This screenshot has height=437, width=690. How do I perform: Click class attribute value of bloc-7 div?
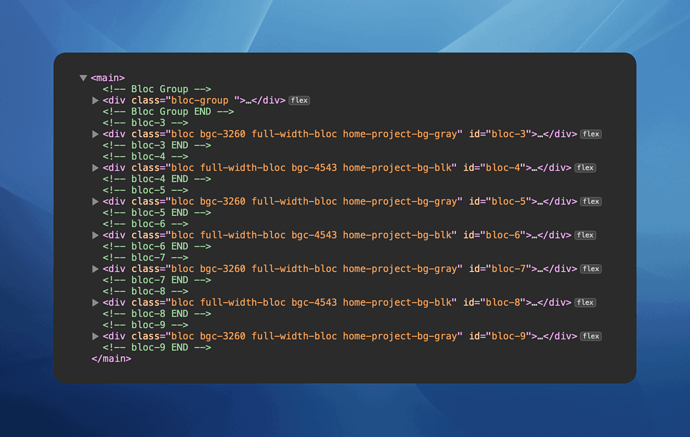click(x=314, y=269)
